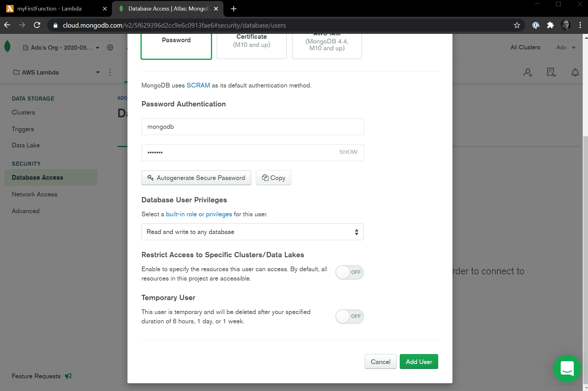Open the user privileges role dropdown
This screenshot has height=391, width=588.
(x=252, y=232)
